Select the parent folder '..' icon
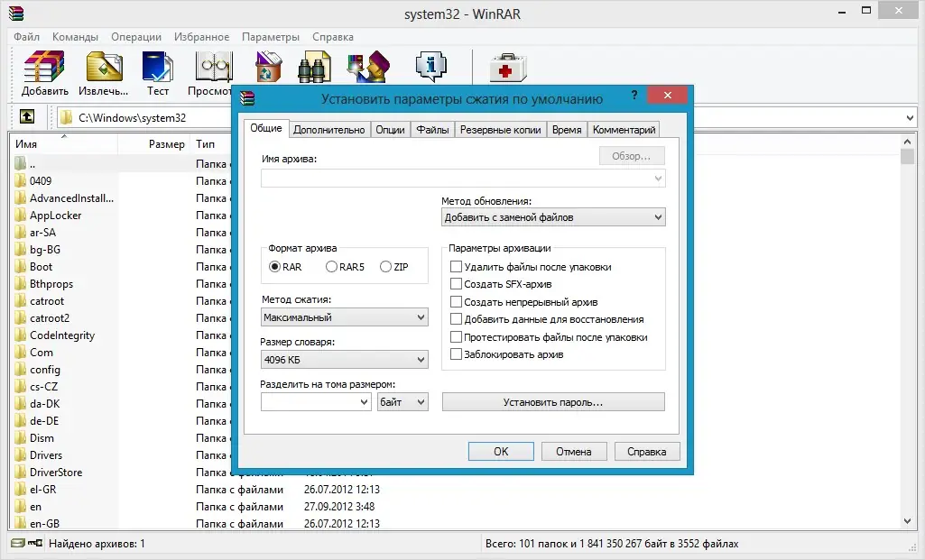Screen dimensions: 925x560 [x=21, y=163]
